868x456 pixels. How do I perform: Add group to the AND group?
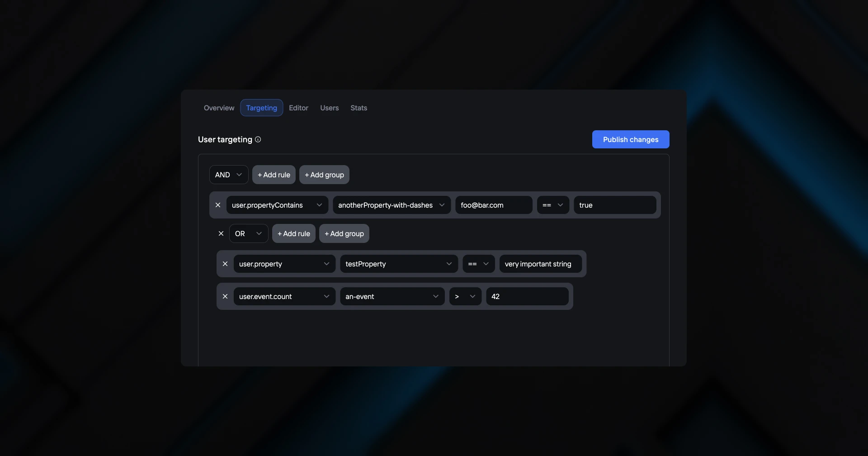324,175
